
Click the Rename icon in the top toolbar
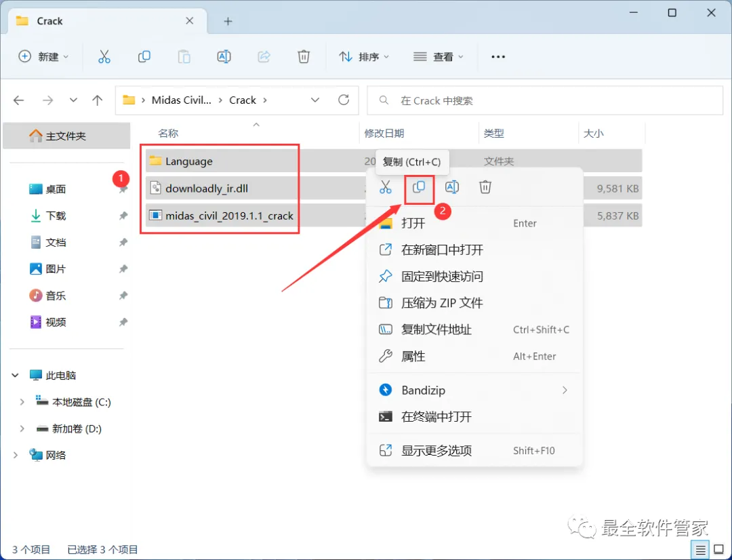coord(224,56)
